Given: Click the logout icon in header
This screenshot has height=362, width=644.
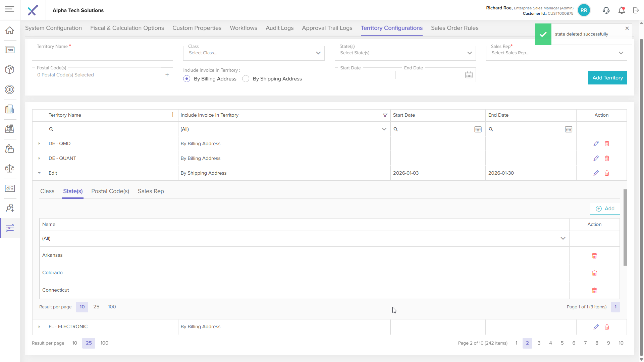Looking at the screenshot, I should tap(636, 10).
